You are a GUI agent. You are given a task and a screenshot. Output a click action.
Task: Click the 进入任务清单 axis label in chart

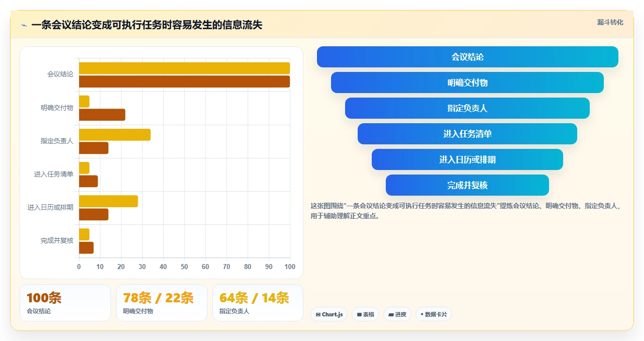coord(54,174)
